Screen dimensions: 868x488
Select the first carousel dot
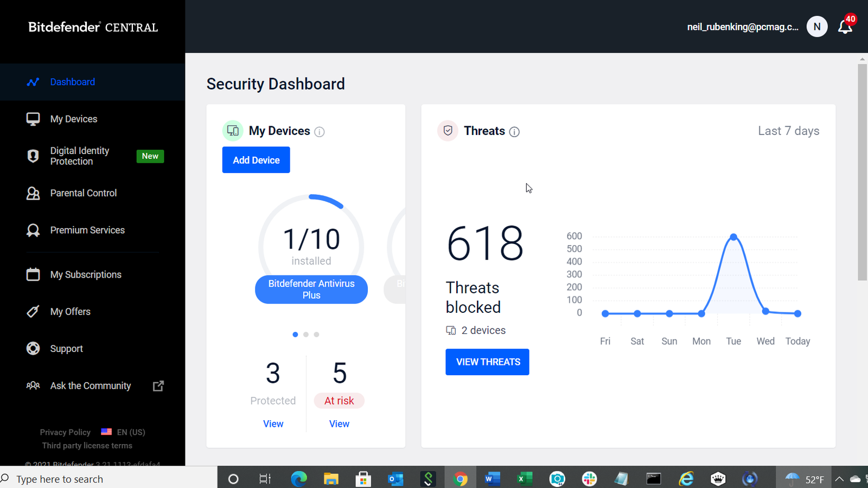(295, 335)
